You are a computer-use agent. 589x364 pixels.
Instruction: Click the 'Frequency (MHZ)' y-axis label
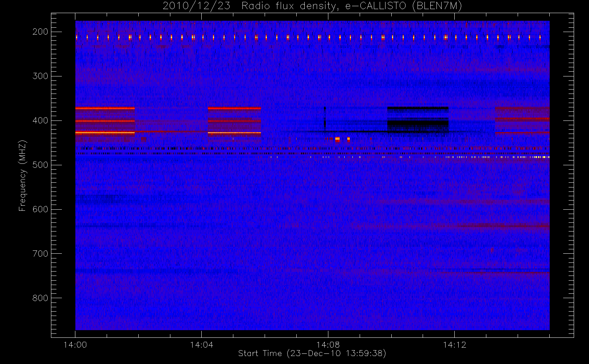tap(23, 175)
